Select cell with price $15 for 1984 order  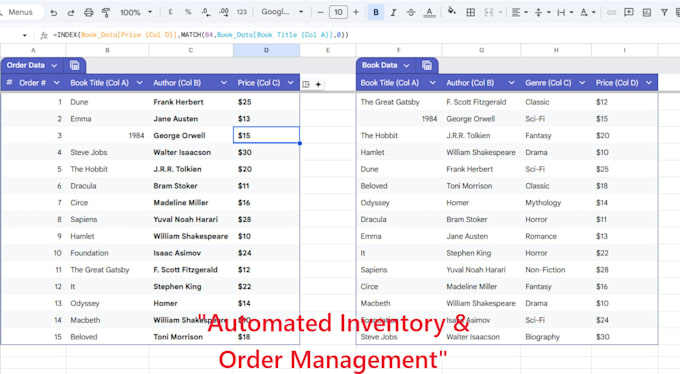(x=266, y=135)
